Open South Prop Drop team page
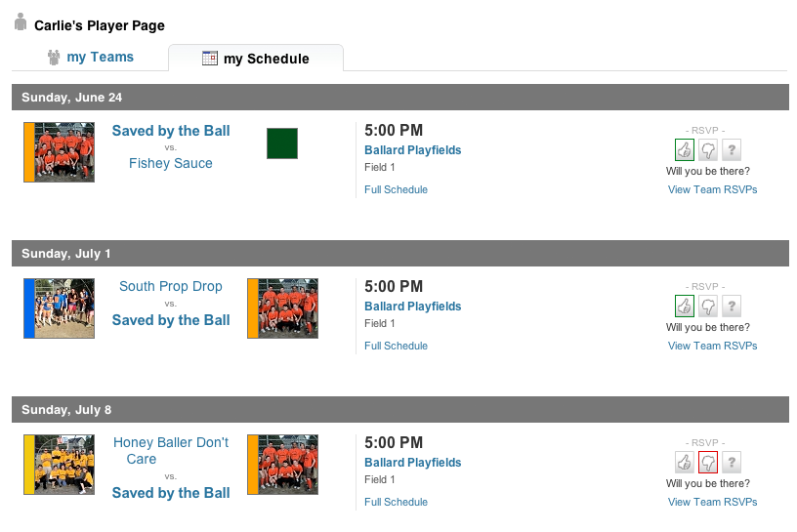This screenshot has width=797, height=532. pos(171,287)
